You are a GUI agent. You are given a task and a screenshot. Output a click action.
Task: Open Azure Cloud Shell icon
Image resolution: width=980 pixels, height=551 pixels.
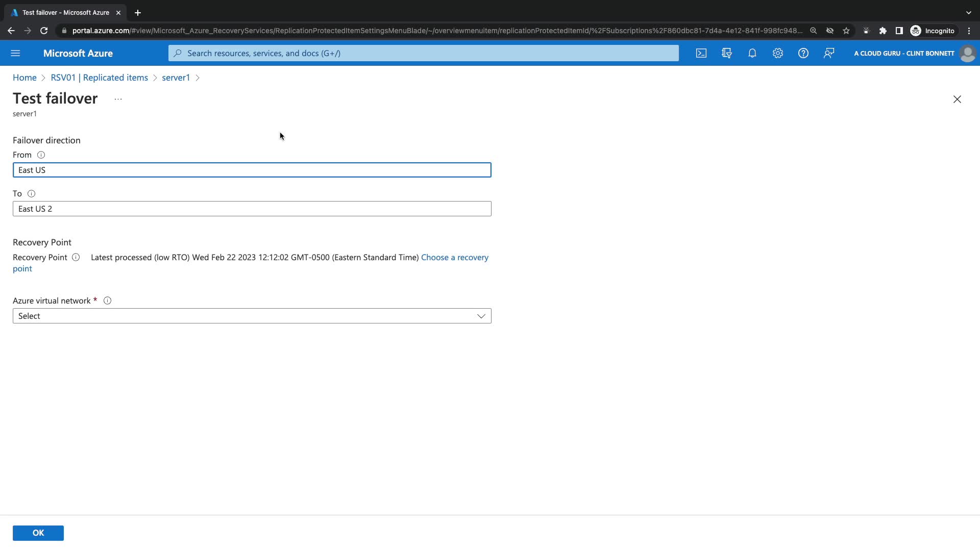click(x=701, y=53)
